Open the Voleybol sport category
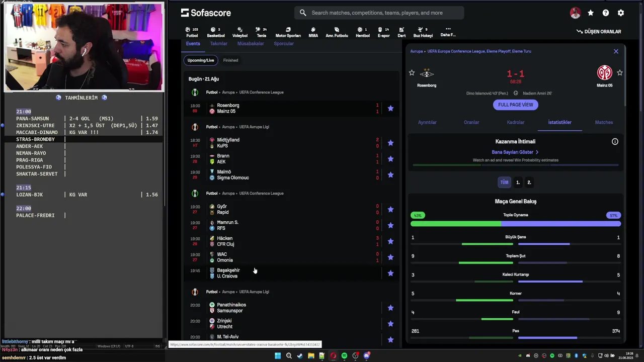644x362 pixels. (240, 32)
